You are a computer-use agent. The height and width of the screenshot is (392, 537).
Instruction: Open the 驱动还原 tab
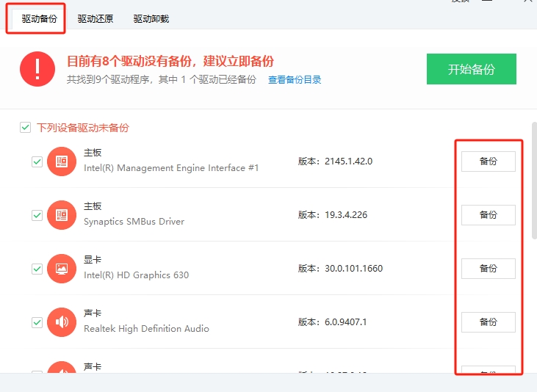coord(95,19)
